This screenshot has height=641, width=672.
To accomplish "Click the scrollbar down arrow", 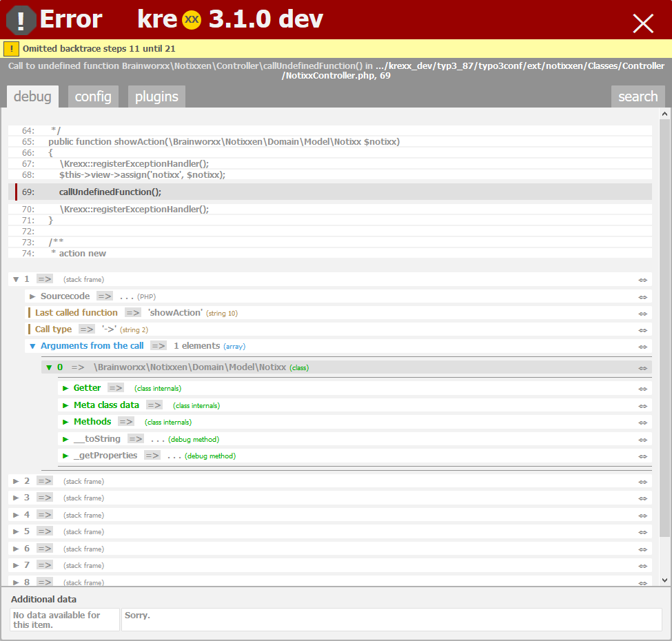I will point(664,580).
